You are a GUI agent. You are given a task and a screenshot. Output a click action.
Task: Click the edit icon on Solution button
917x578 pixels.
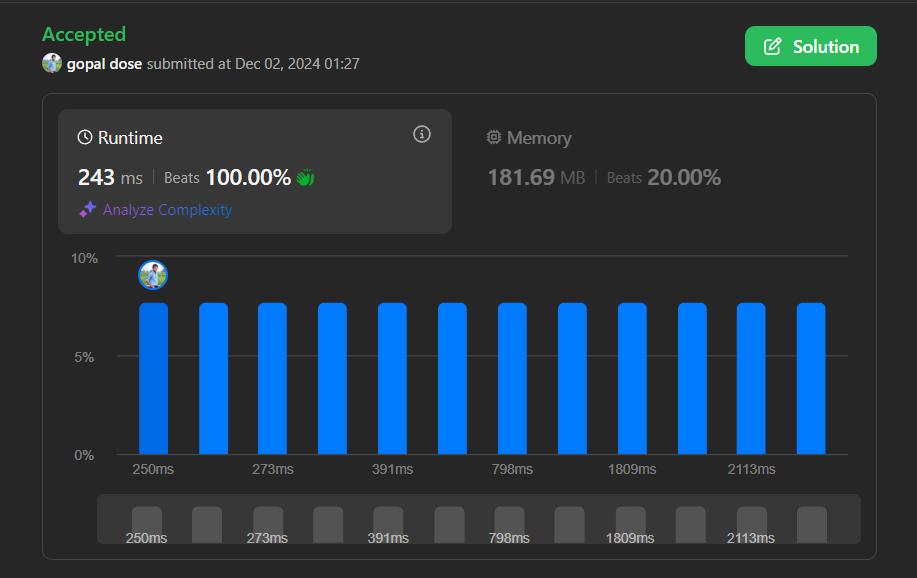[x=773, y=46]
